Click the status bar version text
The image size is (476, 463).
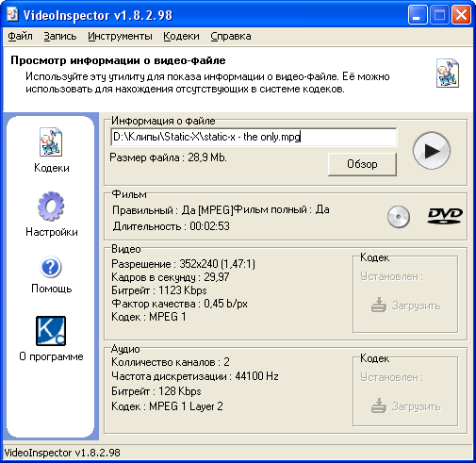pos(62,453)
